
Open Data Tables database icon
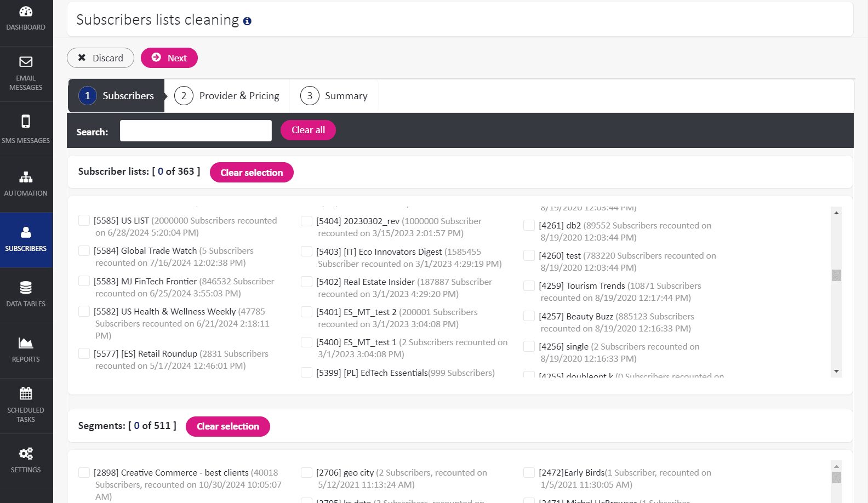point(26,288)
